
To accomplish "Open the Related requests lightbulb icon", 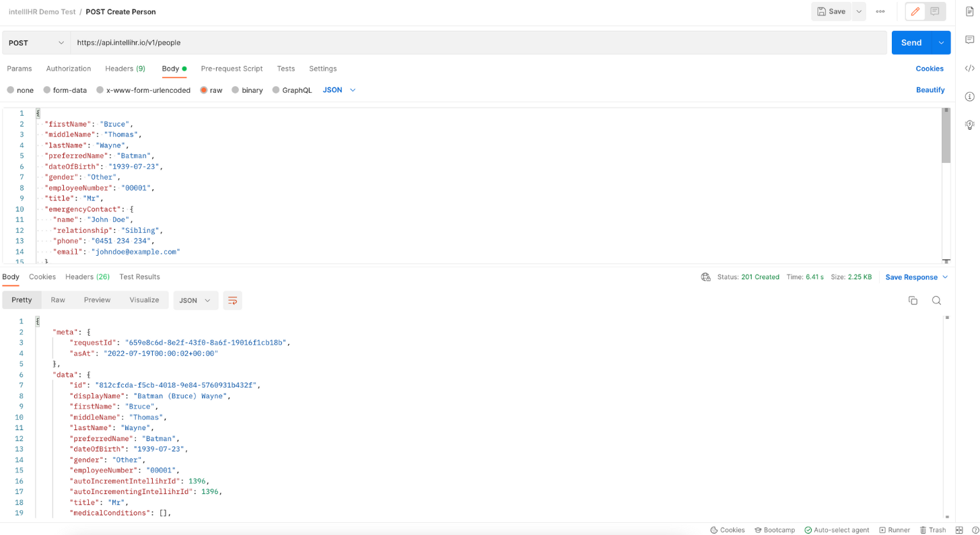I will click(969, 124).
